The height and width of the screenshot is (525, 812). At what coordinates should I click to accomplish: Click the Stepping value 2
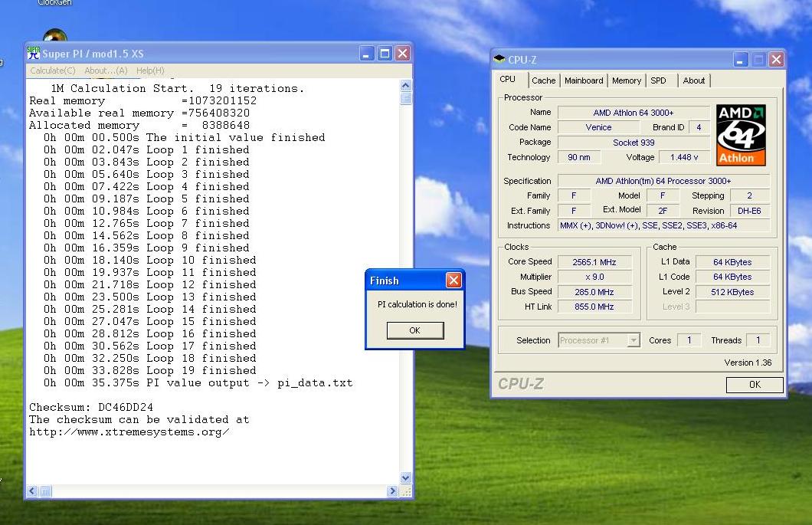click(749, 196)
